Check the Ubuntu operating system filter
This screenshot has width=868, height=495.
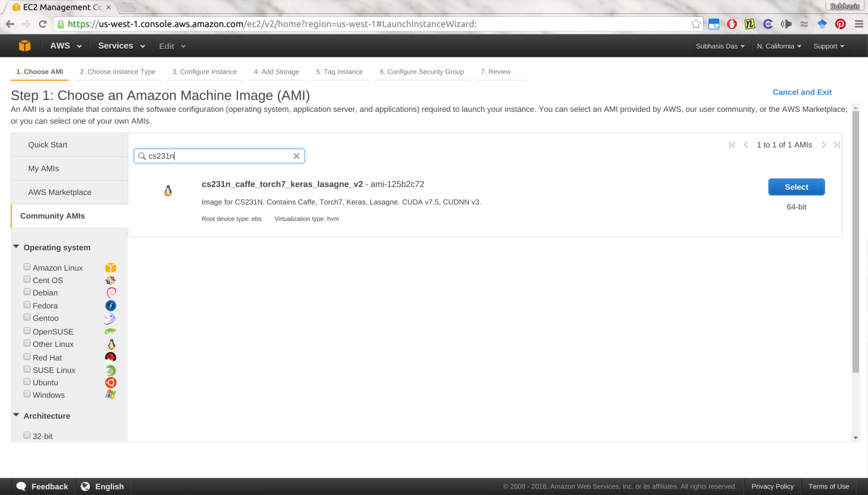coord(27,382)
